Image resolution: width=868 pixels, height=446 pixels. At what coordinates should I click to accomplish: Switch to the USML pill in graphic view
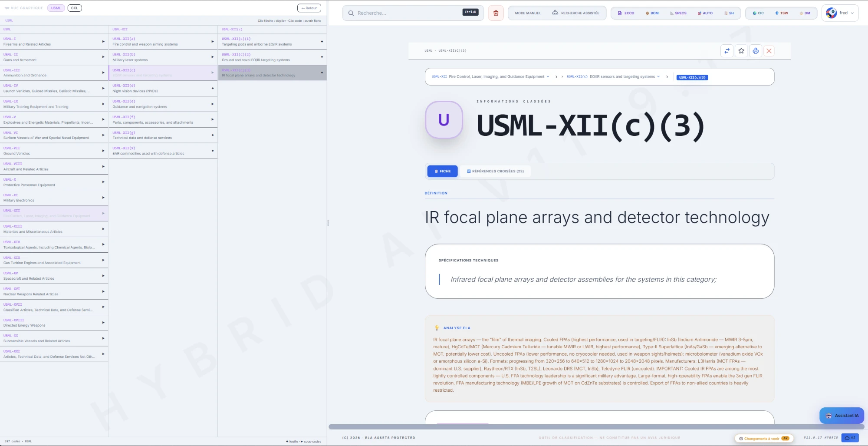pyautogui.click(x=56, y=8)
